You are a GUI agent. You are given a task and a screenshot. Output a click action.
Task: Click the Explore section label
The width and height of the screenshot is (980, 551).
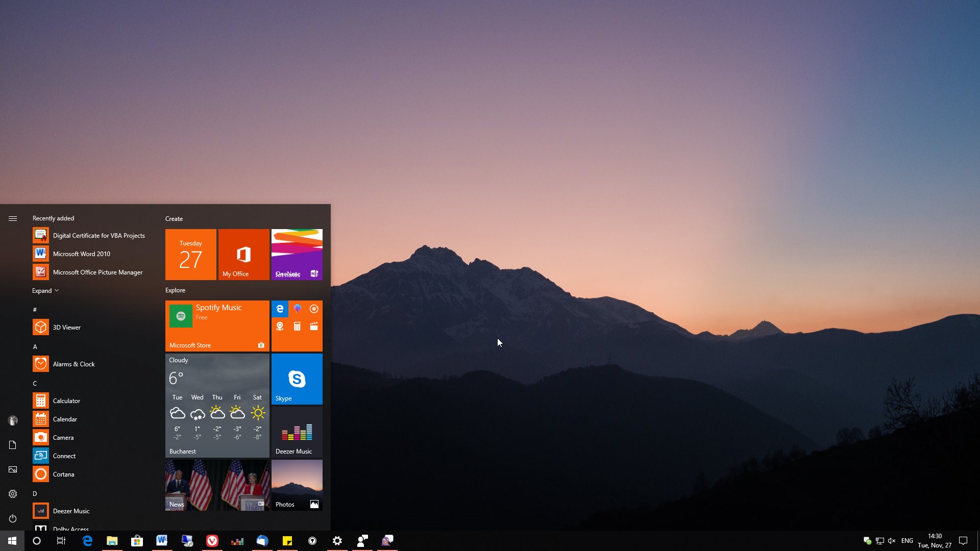(175, 290)
